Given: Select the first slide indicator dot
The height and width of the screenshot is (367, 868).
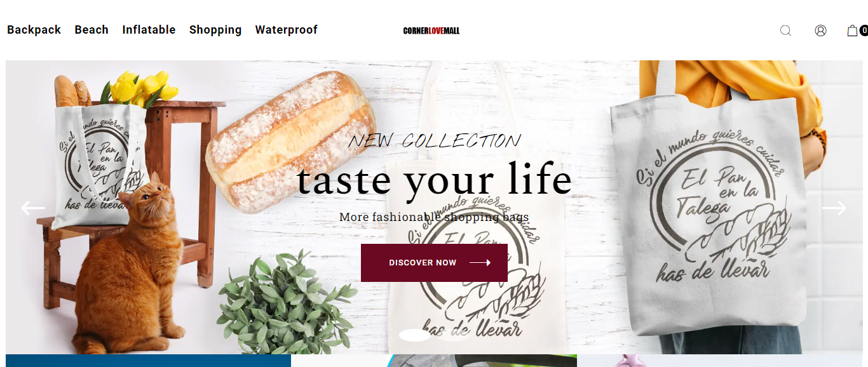Looking at the screenshot, I should 415,335.
